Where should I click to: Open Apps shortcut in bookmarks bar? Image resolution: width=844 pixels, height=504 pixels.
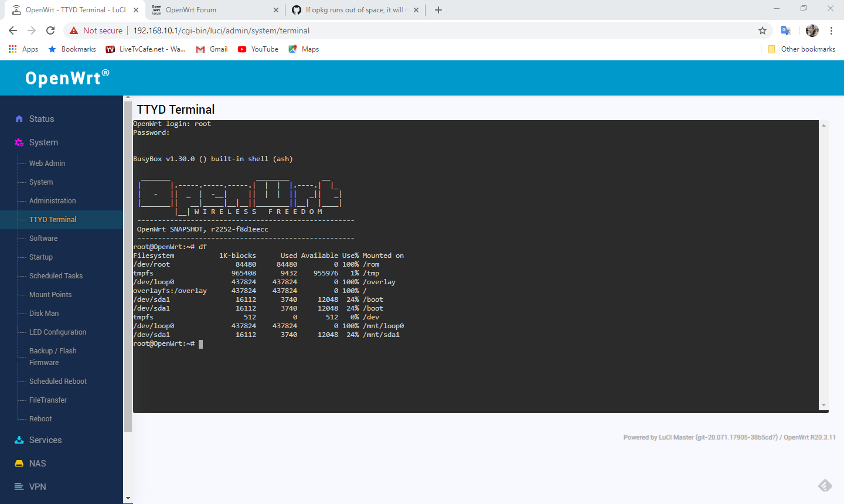point(23,49)
